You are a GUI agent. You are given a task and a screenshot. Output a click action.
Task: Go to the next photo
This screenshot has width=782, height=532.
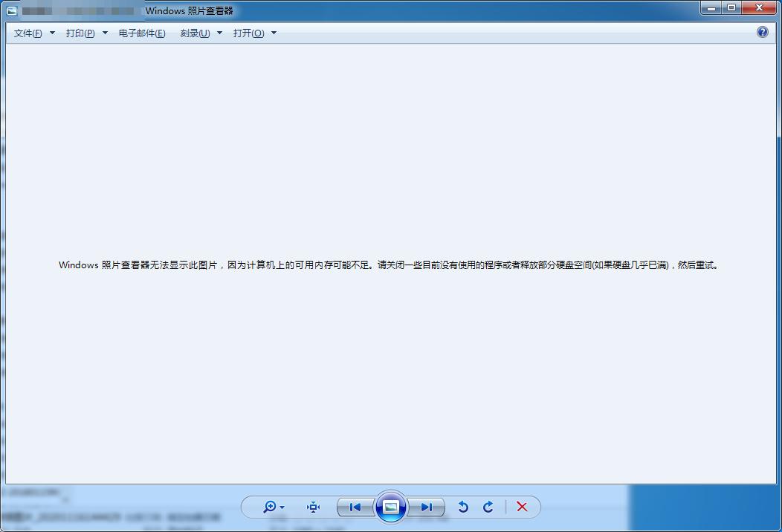pyautogui.click(x=427, y=507)
